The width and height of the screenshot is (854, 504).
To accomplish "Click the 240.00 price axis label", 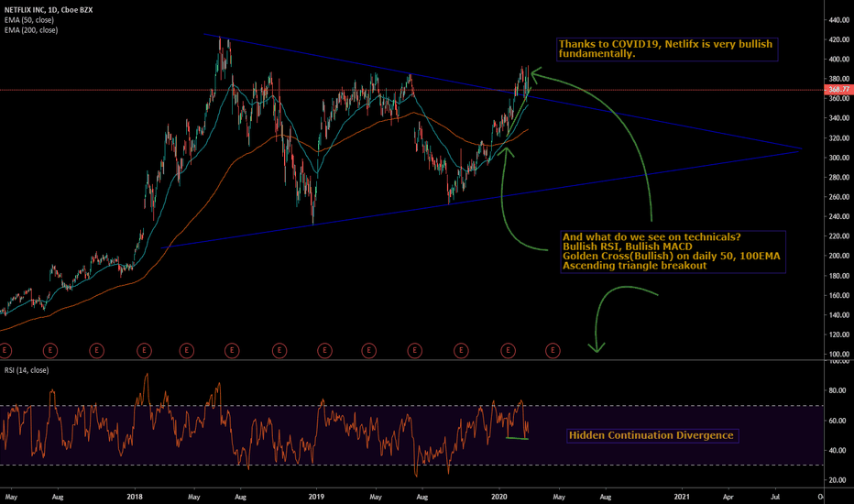I will (x=839, y=217).
